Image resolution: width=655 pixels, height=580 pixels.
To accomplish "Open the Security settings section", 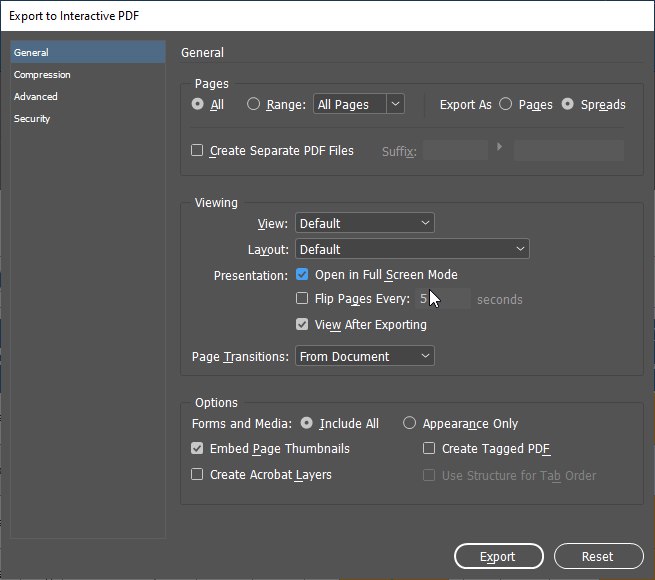I will click(32, 119).
